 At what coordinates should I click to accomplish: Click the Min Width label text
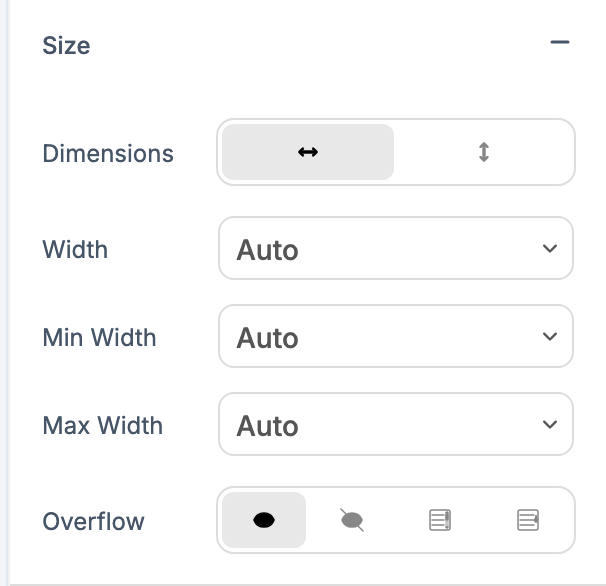point(99,338)
